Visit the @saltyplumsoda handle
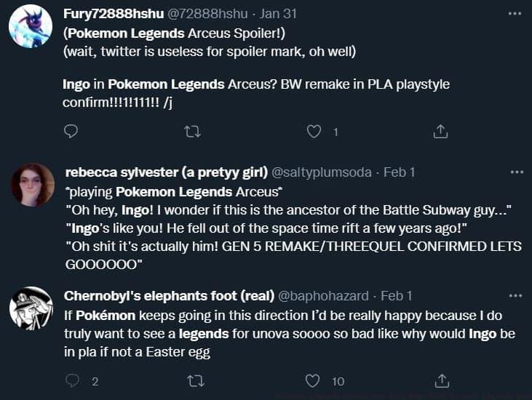 pos(322,172)
